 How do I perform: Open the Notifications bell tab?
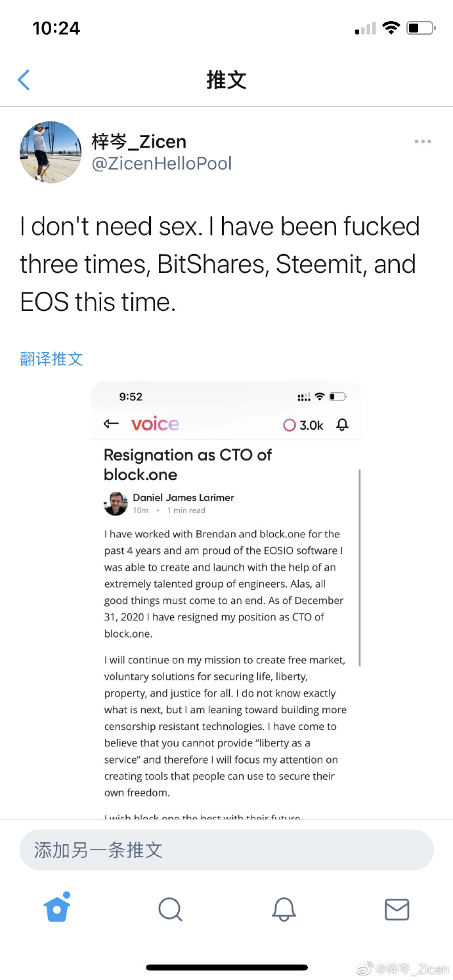click(284, 909)
